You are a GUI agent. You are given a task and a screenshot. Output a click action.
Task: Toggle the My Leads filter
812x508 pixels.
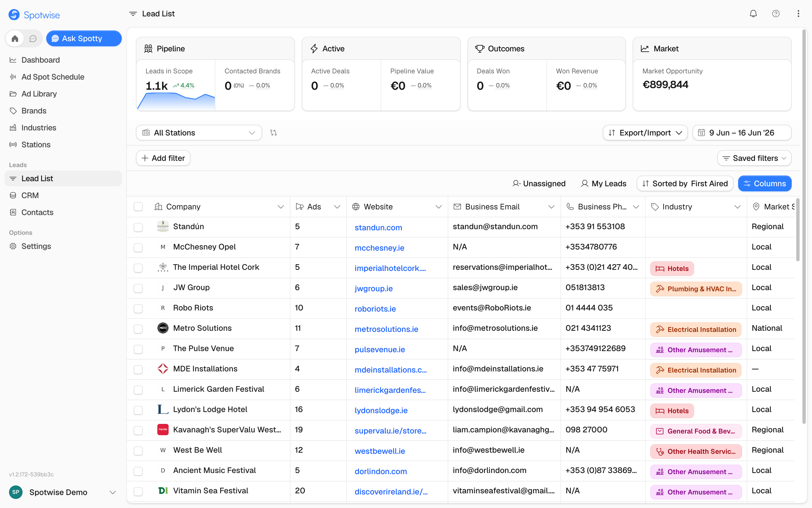tap(603, 184)
